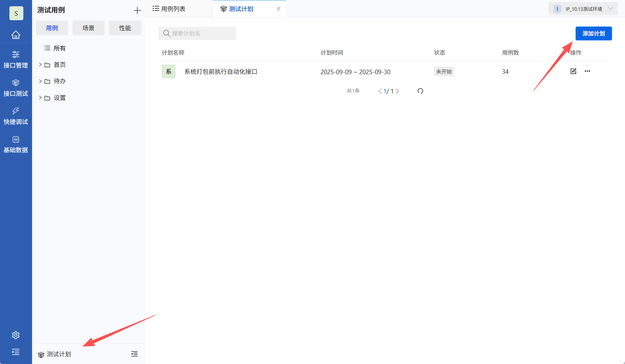Click the 添加计划 button
The width and height of the screenshot is (625, 364).
pos(593,33)
